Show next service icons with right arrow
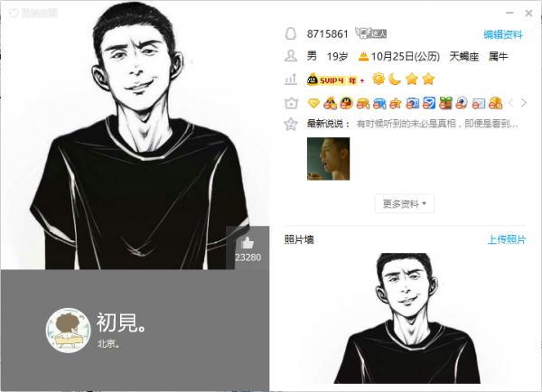542x392 pixels. (x=524, y=103)
